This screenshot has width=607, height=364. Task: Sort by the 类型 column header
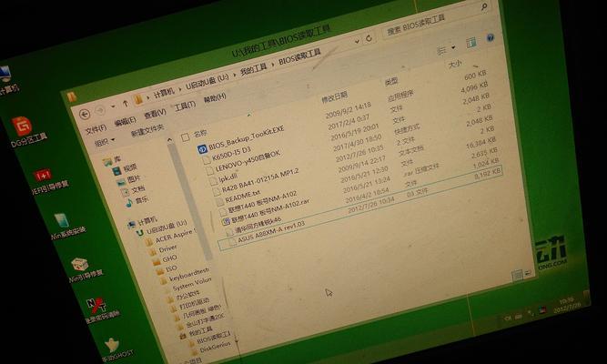[x=391, y=81]
